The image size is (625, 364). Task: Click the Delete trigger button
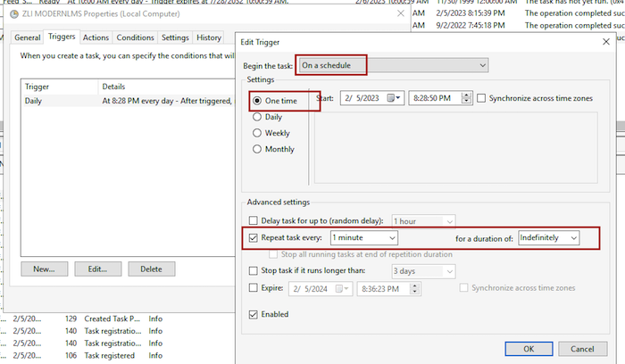coord(152,269)
